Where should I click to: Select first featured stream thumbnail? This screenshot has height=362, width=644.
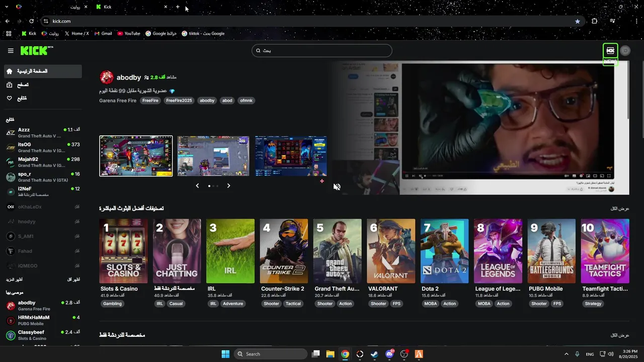[136, 156]
